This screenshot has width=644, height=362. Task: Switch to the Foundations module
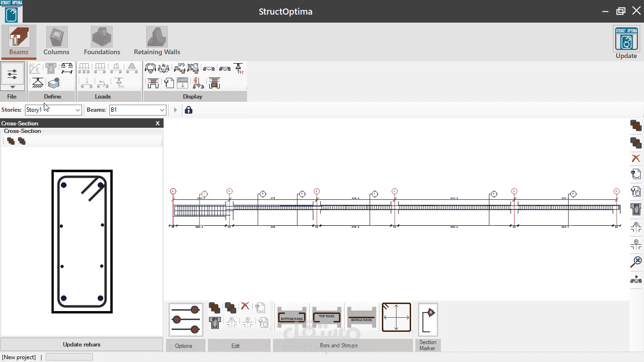point(102,41)
